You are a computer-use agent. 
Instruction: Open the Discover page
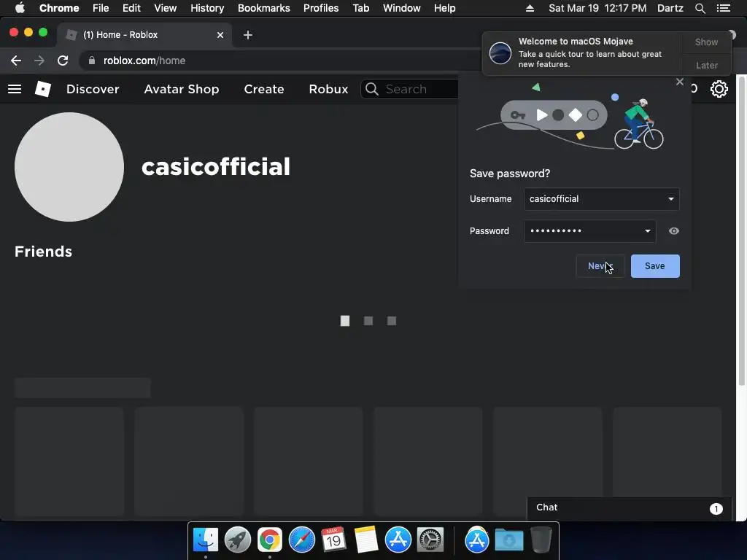(x=93, y=89)
